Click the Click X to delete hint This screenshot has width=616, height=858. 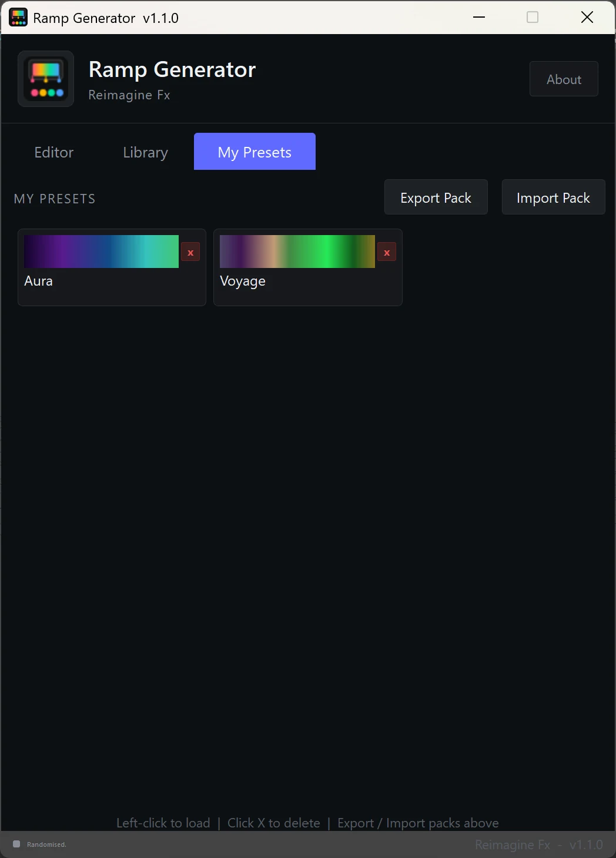tap(274, 823)
